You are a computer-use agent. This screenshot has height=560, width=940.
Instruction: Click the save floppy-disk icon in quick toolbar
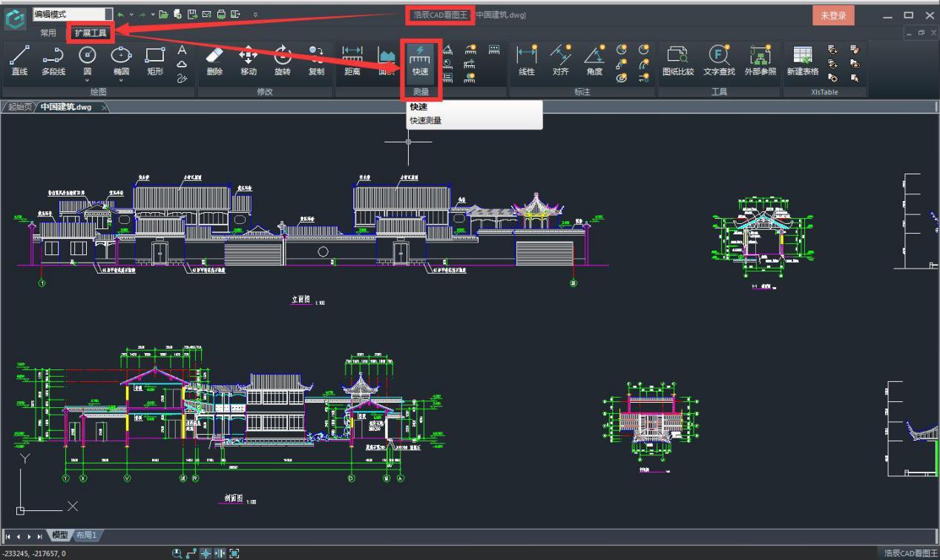191,14
